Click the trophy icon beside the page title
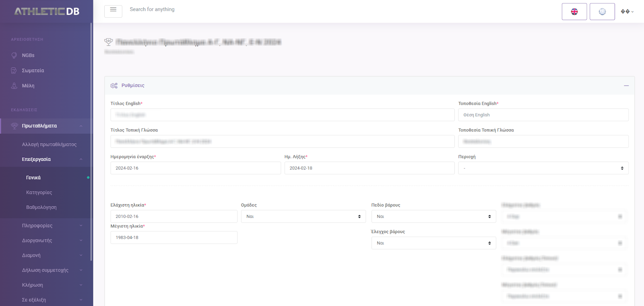The width and height of the screenshot is (644, 306). (x=108, y=41)
